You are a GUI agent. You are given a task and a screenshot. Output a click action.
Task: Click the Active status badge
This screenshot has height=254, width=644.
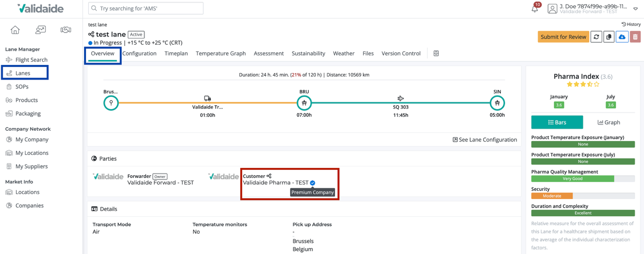136,34
